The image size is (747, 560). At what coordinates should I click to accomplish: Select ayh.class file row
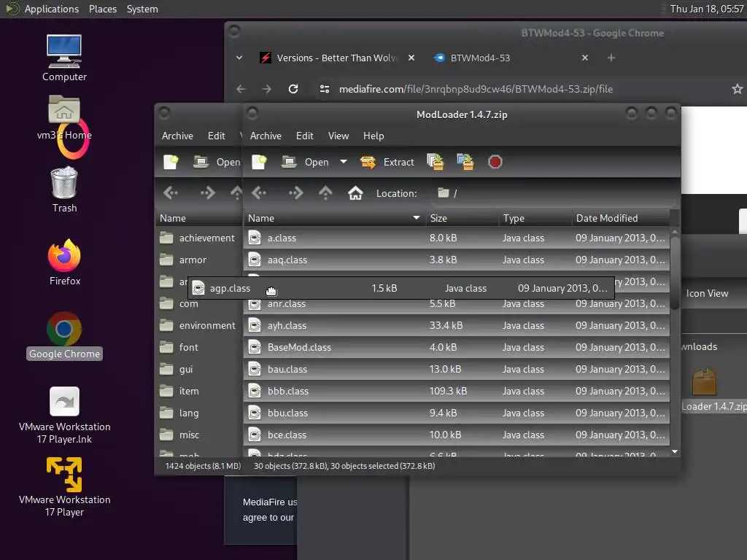tap(457, 325)
